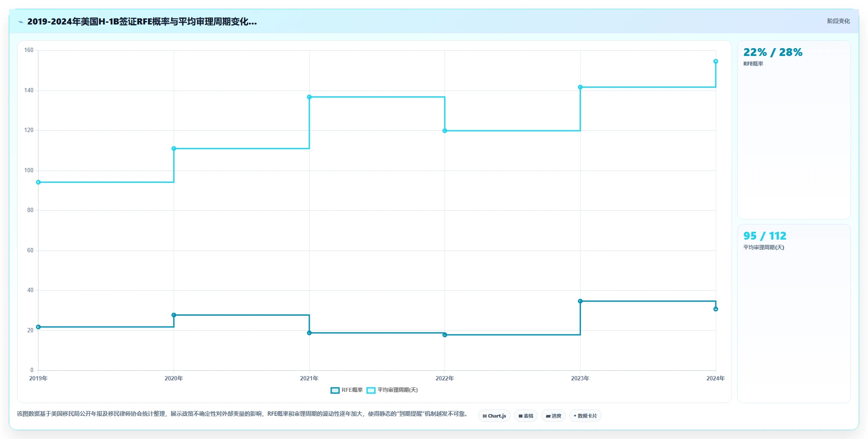868x439 pixels.
Task: Click the chart title beginning 2019-2024年美国H-1B
Action: 142,21
